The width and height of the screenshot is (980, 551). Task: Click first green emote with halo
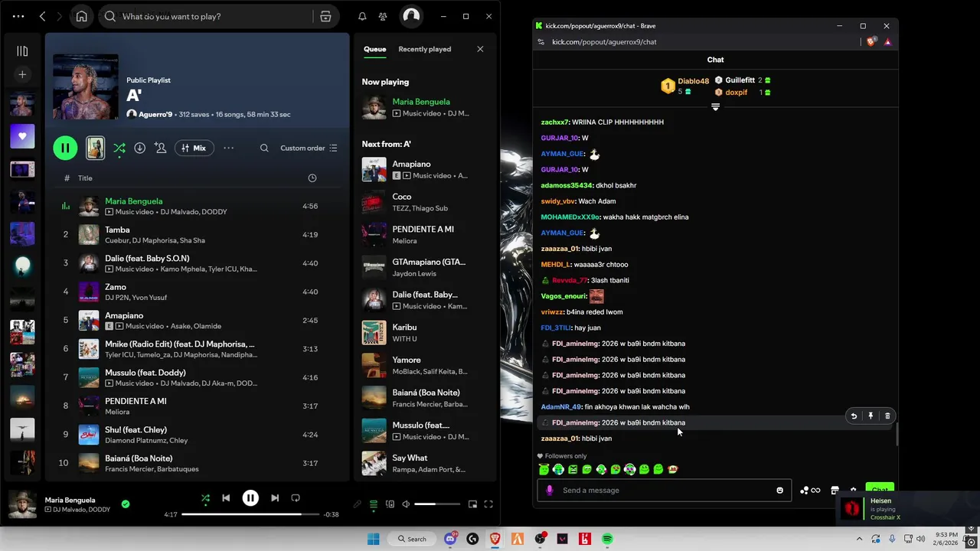click(544, 469)
